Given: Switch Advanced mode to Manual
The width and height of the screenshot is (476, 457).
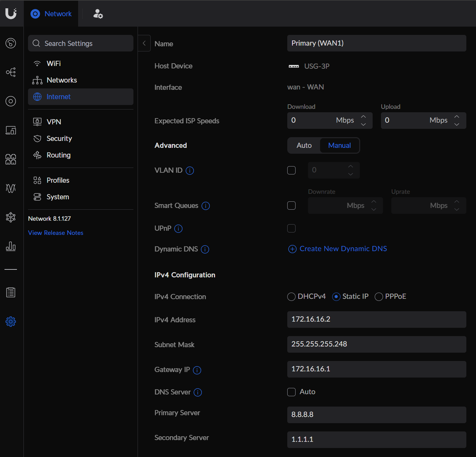Looking at the screenshot, I should [339, 145].
